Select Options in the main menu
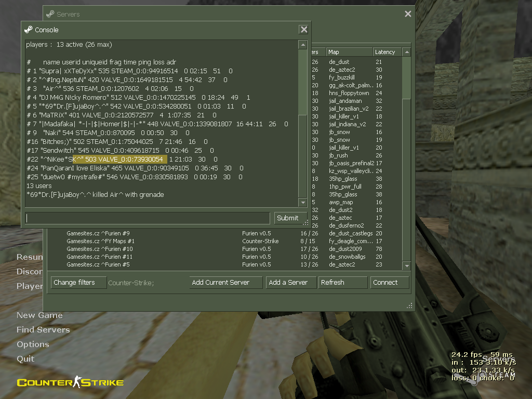The width and height of the screenshot is (532, 399). click(33, 344)
